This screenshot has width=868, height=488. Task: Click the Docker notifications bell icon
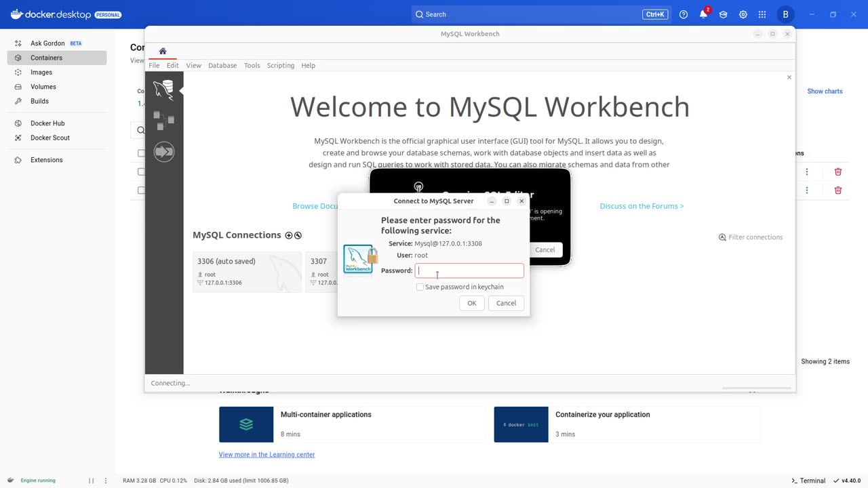click(x=703, y=14)
